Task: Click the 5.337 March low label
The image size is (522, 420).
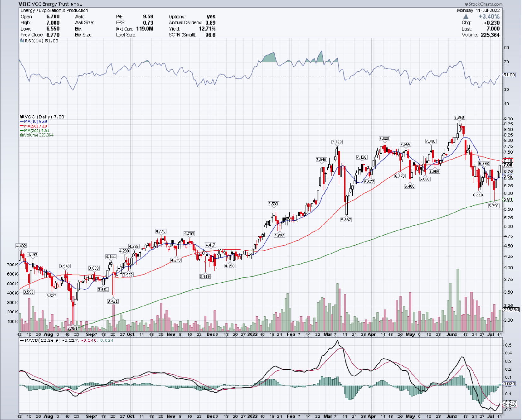Action: [346, 220]
